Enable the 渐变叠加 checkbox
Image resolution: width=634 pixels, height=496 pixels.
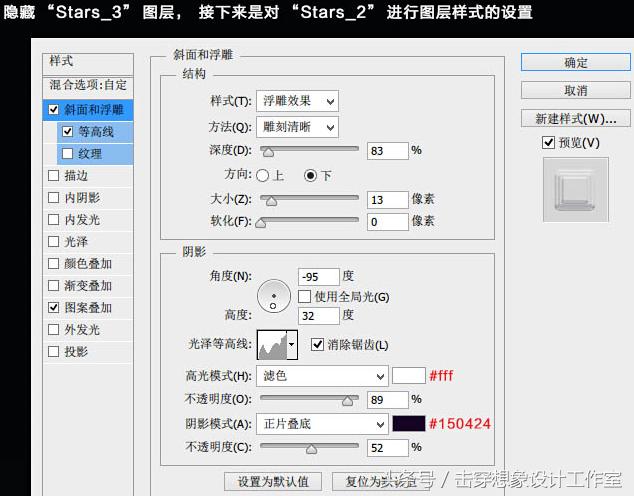[53, 286]
